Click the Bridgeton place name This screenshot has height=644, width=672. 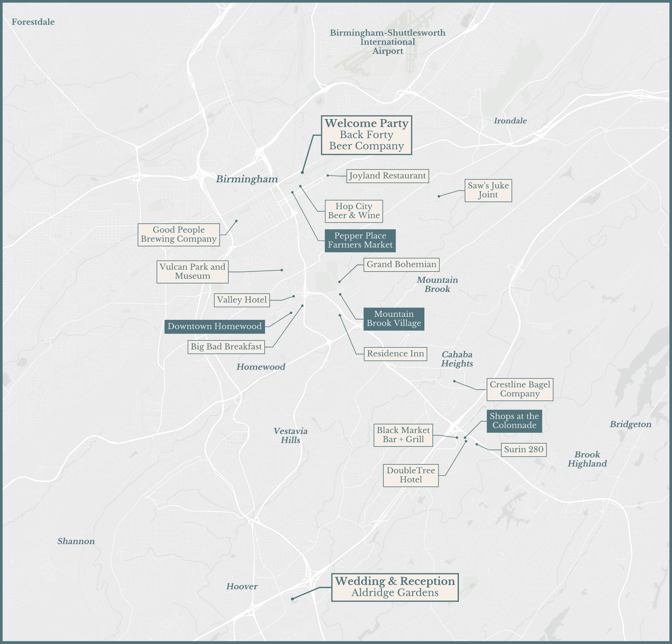coord(631,424)
